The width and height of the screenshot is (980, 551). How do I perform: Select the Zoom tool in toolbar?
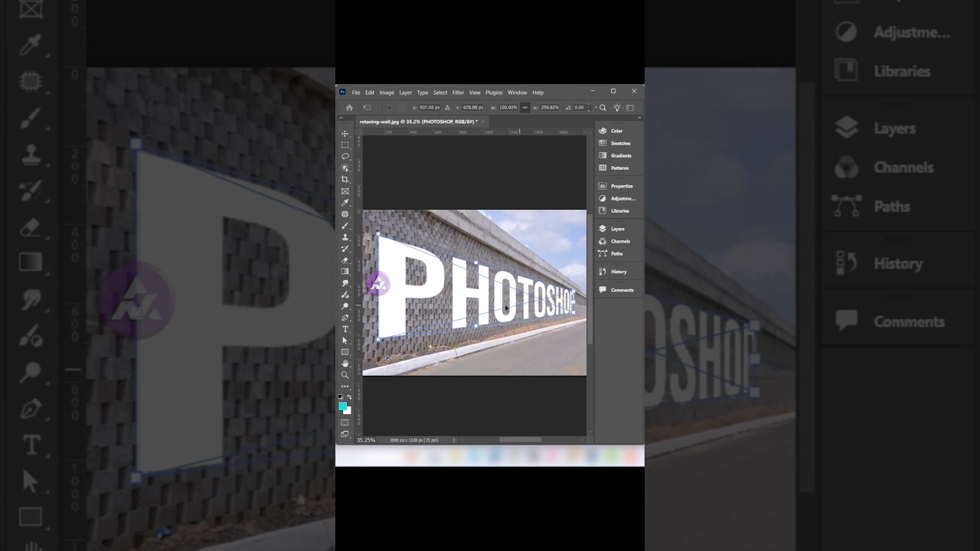345,375
